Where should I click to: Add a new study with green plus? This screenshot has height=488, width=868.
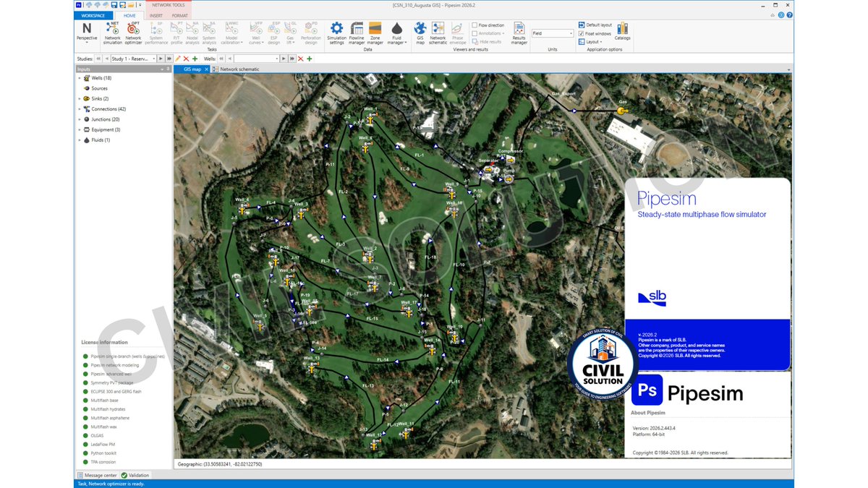click(195, 59)
